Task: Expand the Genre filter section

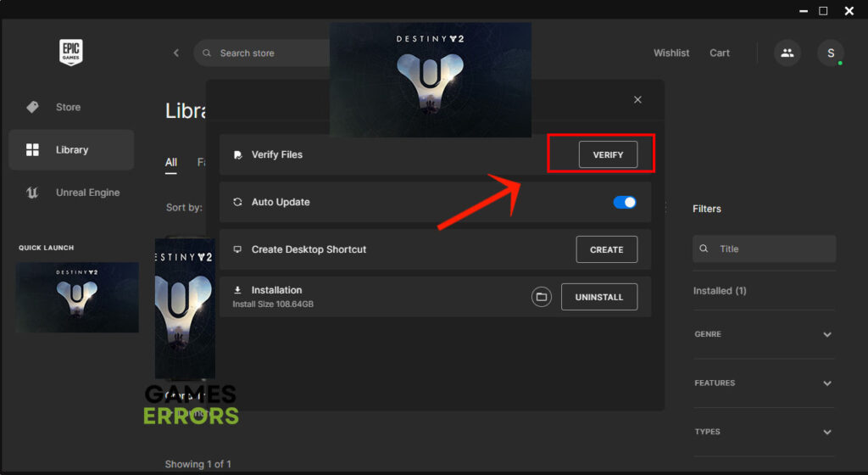Action: (x=826, y=334)
